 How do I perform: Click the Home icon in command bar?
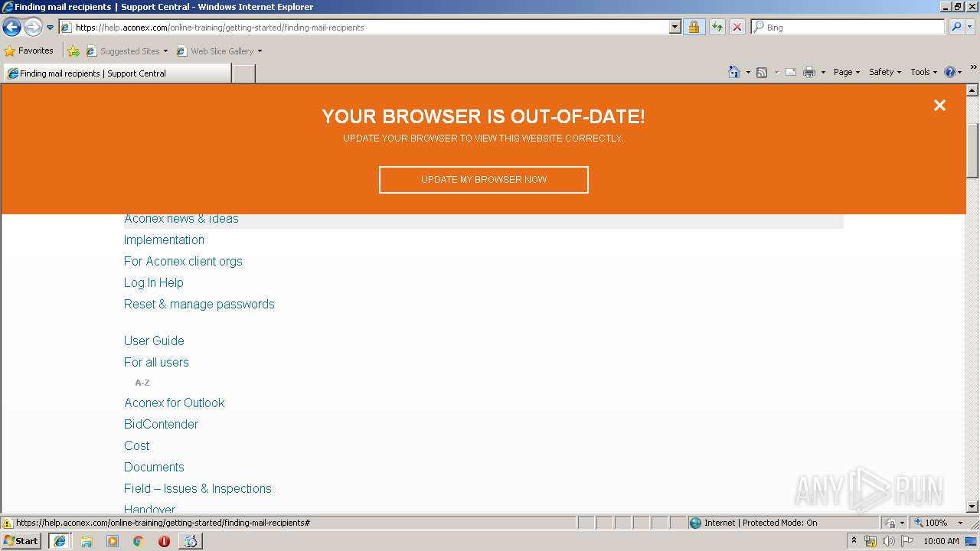point(733,72)
